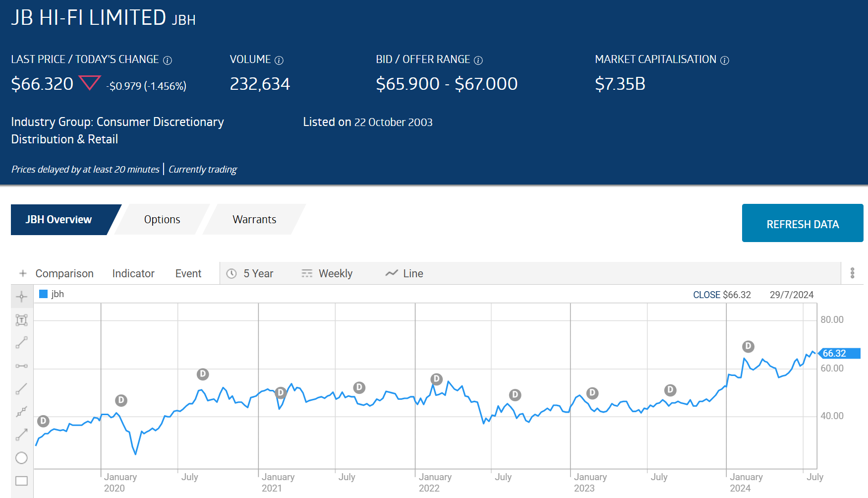Select the arrow drawing tool
Screen dimensions: 868x498
(x=21, y=435)
